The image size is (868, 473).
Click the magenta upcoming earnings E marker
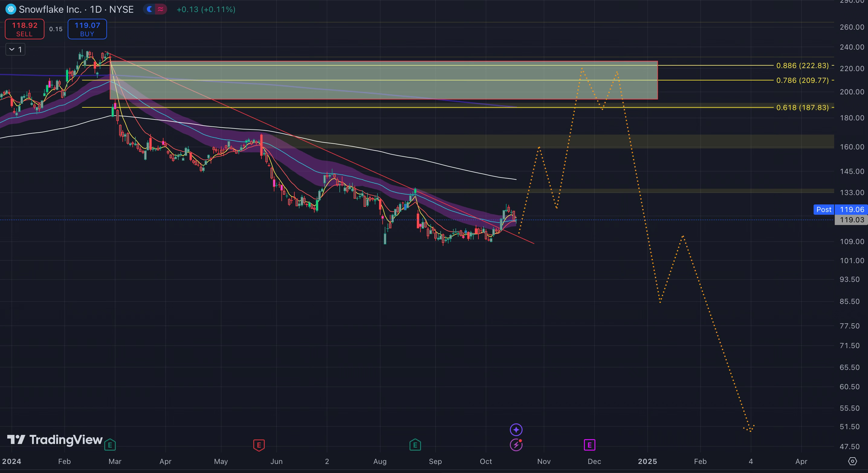click(x=589, y=445)
